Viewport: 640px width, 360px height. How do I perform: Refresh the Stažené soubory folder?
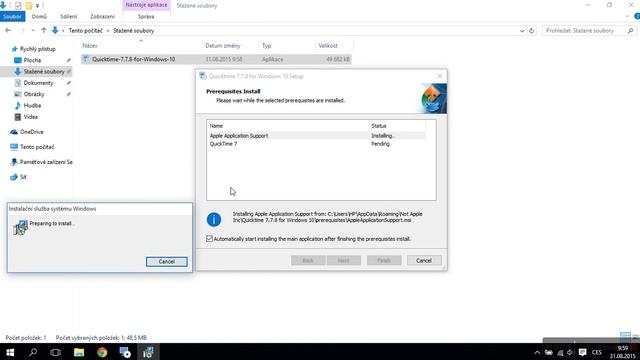point(531,31)
